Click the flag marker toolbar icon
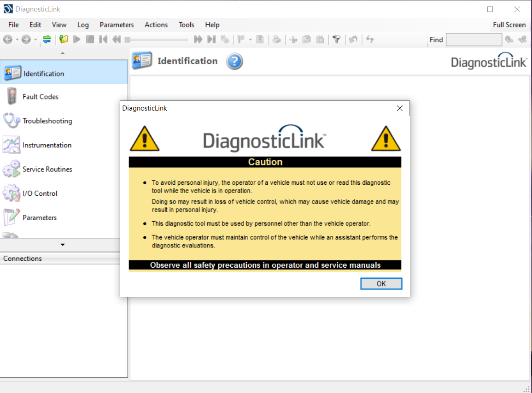532x393 pixels. 241,39
